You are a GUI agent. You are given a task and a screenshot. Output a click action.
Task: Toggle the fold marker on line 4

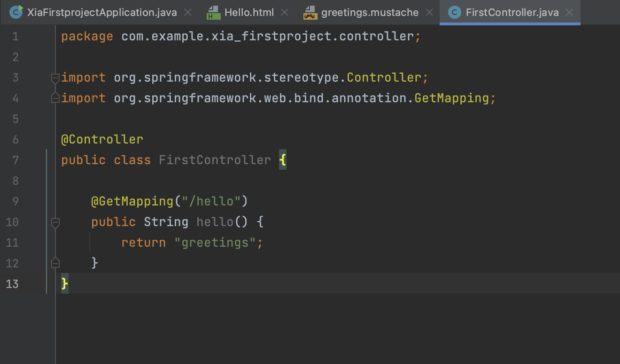tap(55, 98)
